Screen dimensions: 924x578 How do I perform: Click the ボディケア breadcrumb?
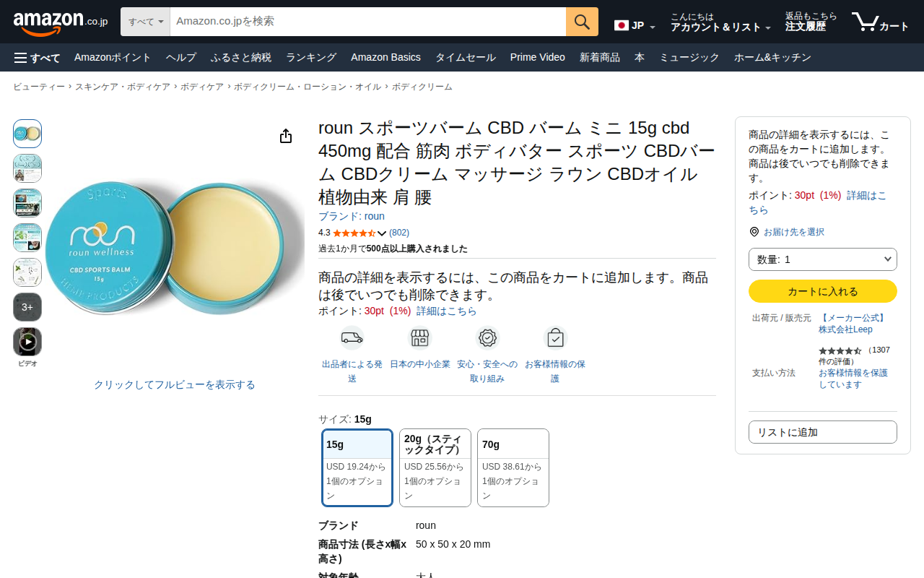[202, 87]
